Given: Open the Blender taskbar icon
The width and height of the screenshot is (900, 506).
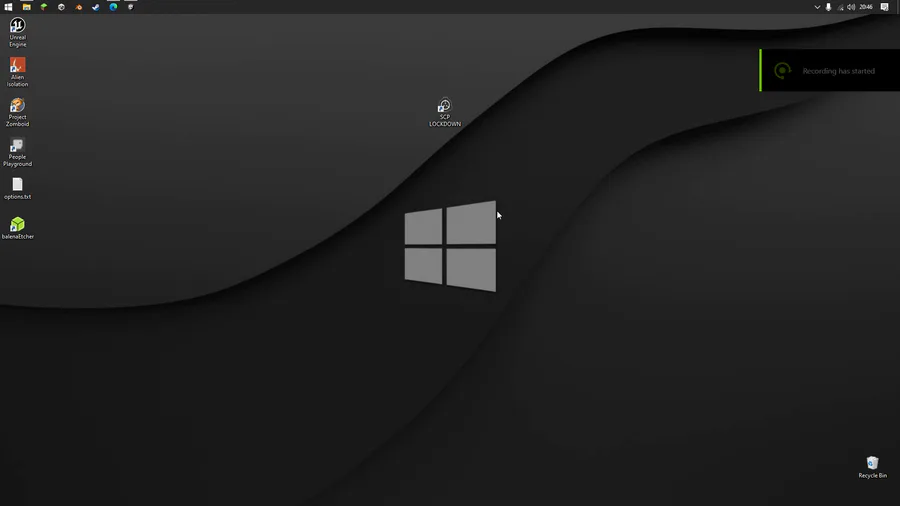Looking at the screenshot, I should click(79, 7).
